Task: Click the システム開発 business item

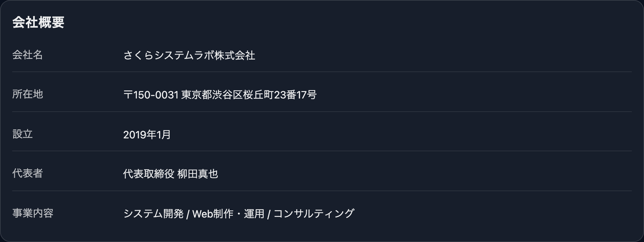Action: click(153, 214)
